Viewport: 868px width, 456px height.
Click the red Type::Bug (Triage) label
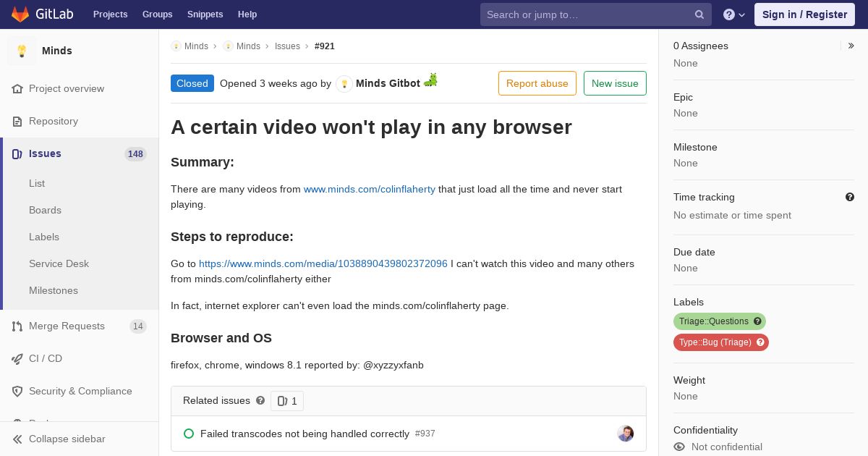click(721, 342)
